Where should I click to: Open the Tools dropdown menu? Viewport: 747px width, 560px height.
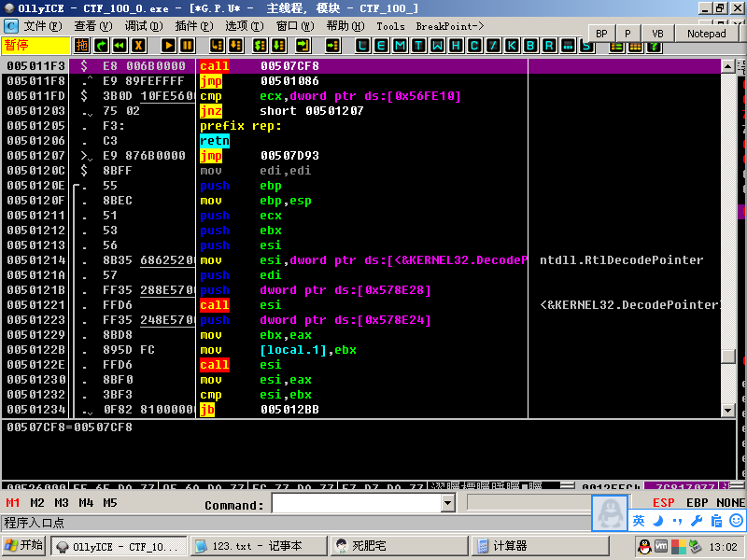(390, 26)
